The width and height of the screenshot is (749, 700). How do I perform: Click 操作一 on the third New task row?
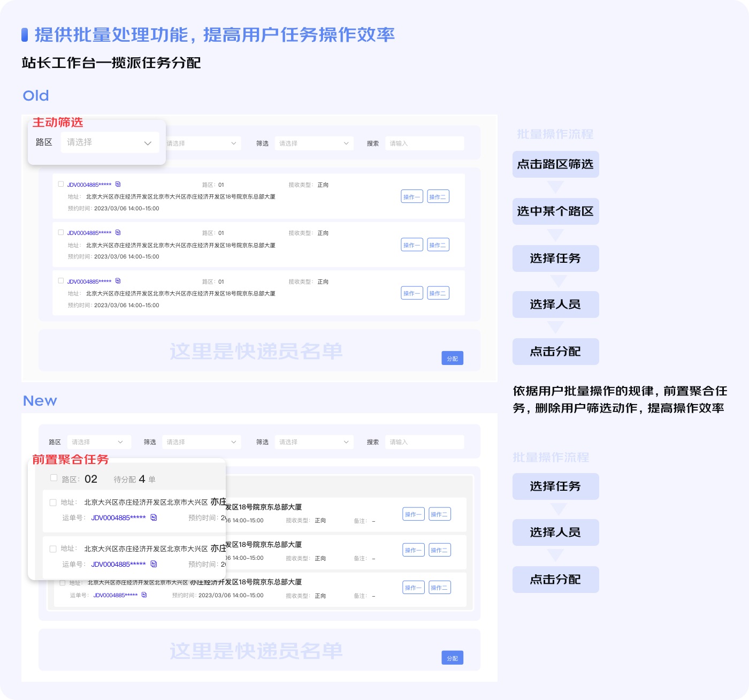pos(414,588)
